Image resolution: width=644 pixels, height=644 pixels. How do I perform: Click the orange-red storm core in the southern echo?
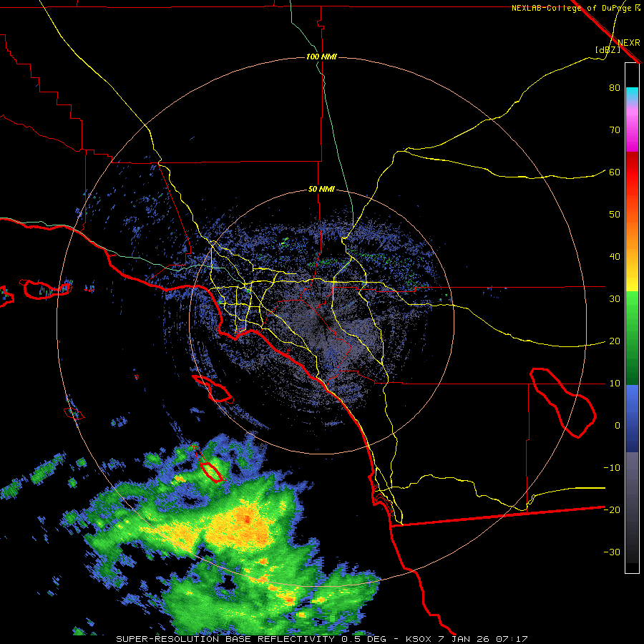point(248,519)
